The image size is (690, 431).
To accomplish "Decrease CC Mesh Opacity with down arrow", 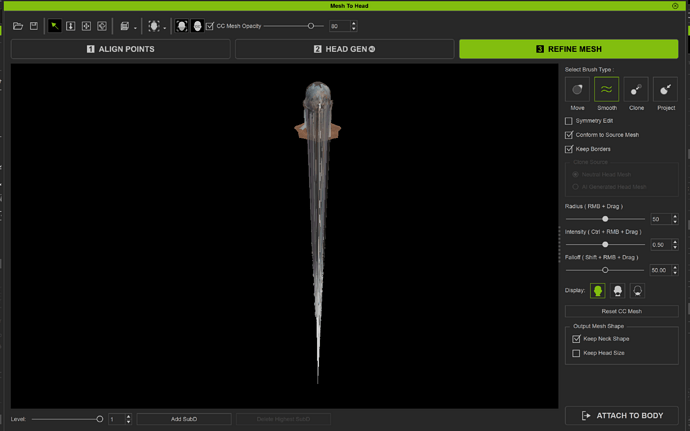I will click(353, 29).
